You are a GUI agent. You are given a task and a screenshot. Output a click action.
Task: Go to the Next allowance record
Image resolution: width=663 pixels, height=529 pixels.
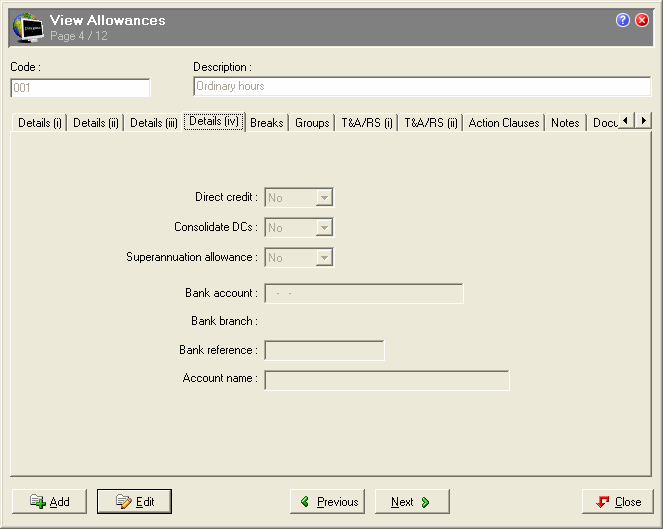coord(412,502)
